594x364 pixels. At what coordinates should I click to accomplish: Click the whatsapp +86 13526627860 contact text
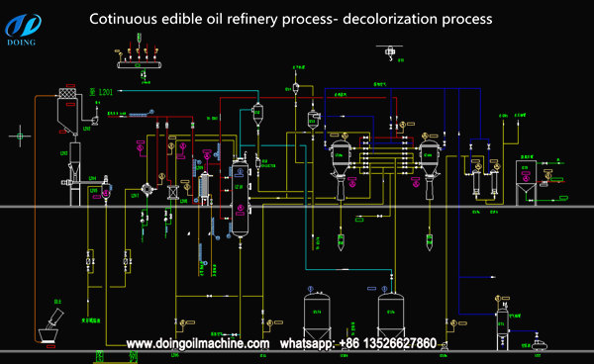point(358,343)
